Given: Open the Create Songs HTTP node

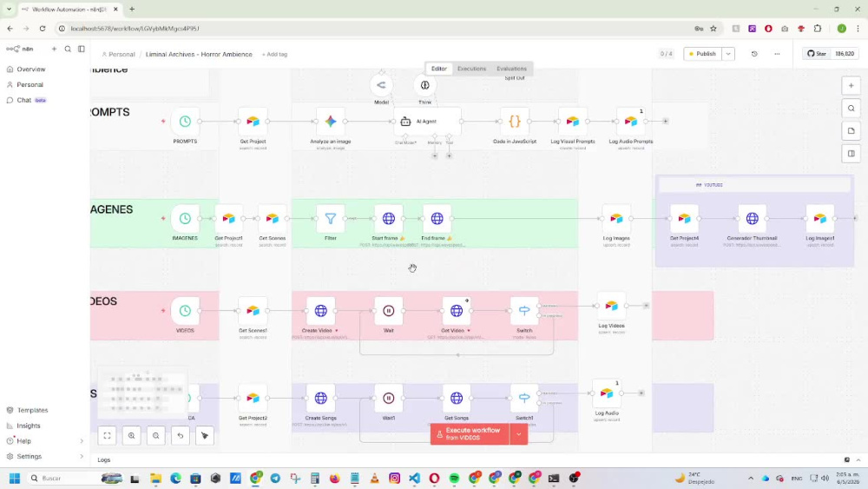Looking at the screenshot, I should (320, 398).
